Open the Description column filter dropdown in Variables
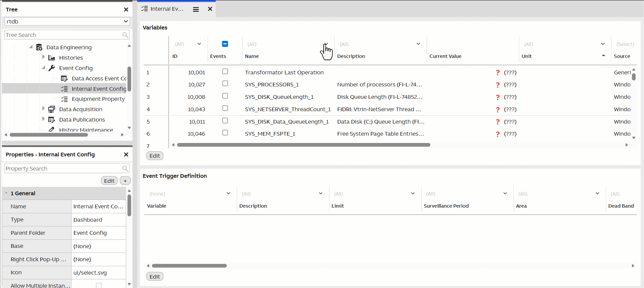The height and width of the screenshot is (288, 644). (419, 44)
